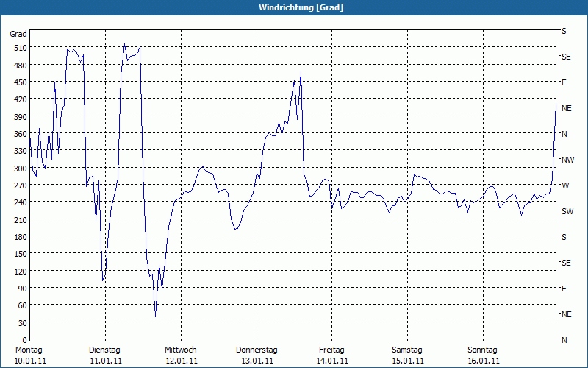Select the Dienstag day label
Screen dimensions: 588x368
[x=104, y=350]
